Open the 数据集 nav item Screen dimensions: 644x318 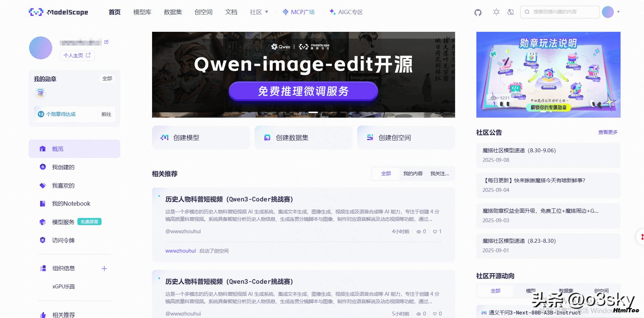pyautogui.click(x=173, y=12)
